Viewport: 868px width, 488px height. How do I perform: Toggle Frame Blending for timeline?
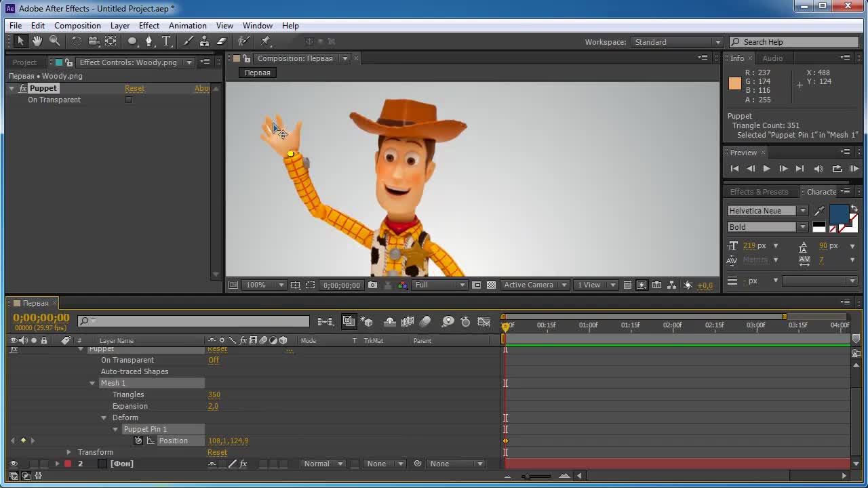pos(408,321)
